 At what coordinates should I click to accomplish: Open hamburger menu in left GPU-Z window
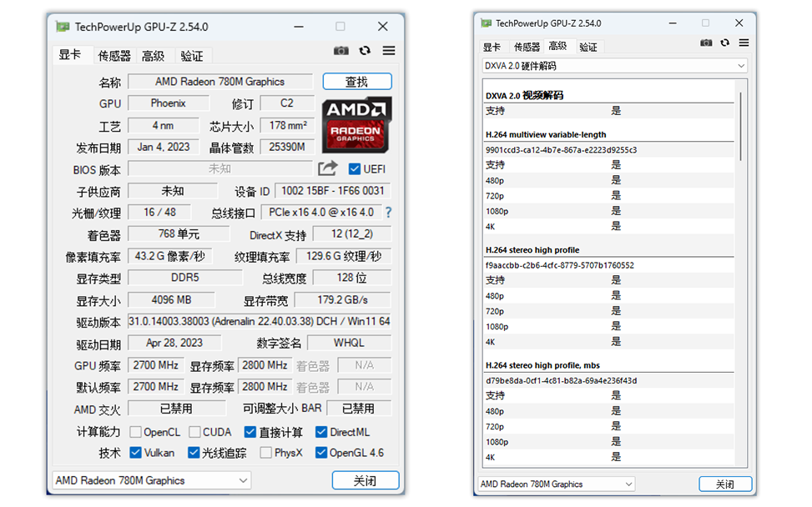pyautogui.click(x=389, y=50)
